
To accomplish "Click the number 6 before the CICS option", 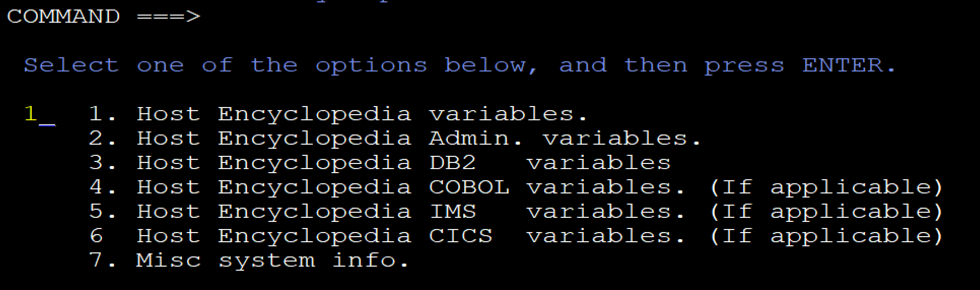I will pos(96,236).
